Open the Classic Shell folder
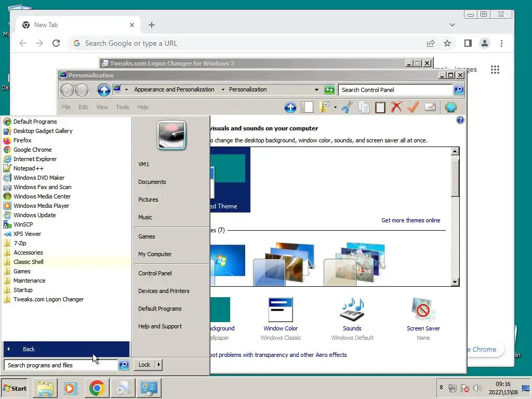The width and height of the screenshot is (532, 399). click(x=66, y=262)
